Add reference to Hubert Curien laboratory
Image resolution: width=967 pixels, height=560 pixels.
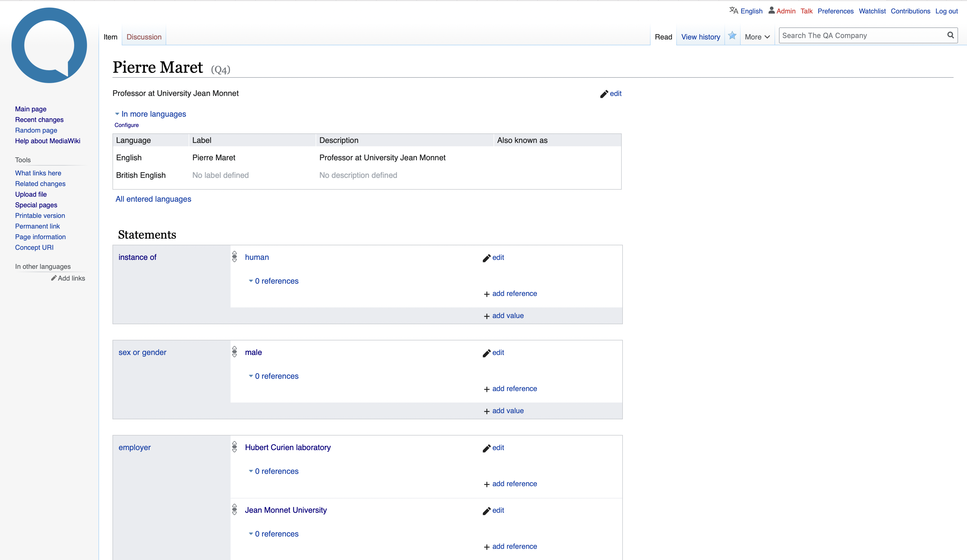click(x=510, y=484)
